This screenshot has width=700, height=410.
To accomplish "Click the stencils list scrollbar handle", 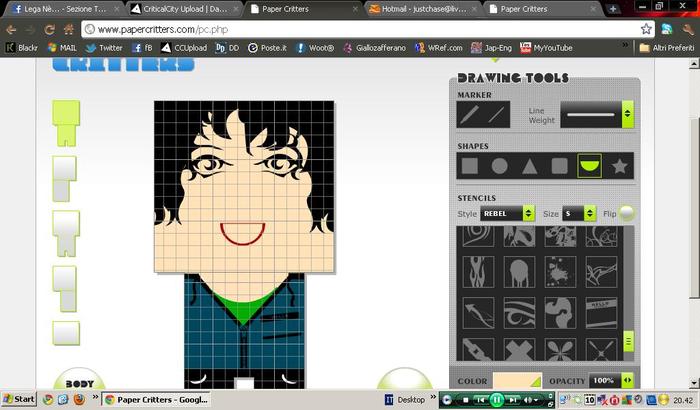I will pyautogui.click(x=628, y=342).
